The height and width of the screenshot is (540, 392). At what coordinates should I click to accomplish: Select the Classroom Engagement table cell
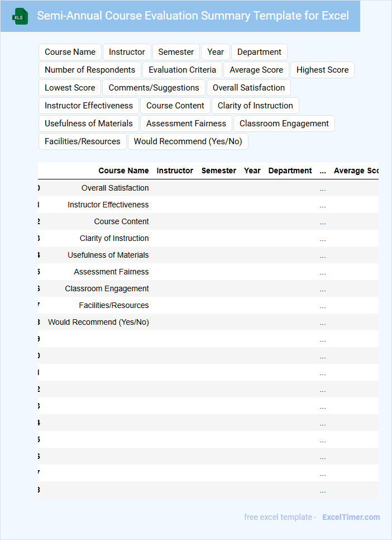click(107, 289)
